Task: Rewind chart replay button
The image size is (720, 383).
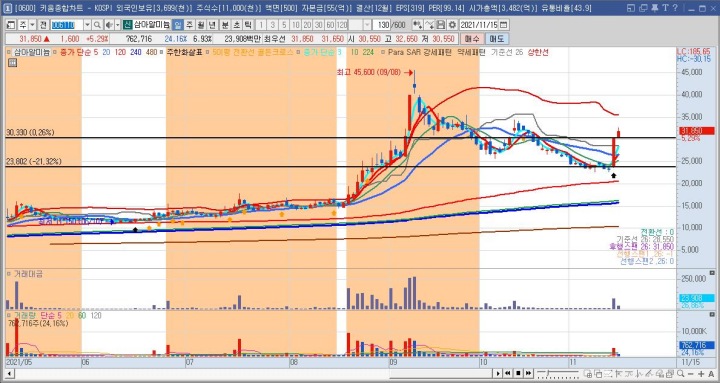Action: click(x=508, y=373)
